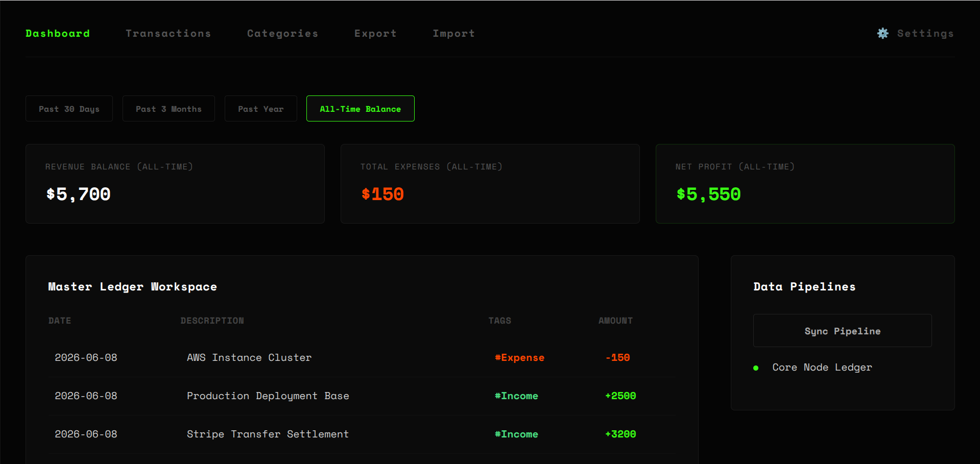This screenshot has width=980, height=464.
Task: Open the Settings link
Action: tap(925, 33)
